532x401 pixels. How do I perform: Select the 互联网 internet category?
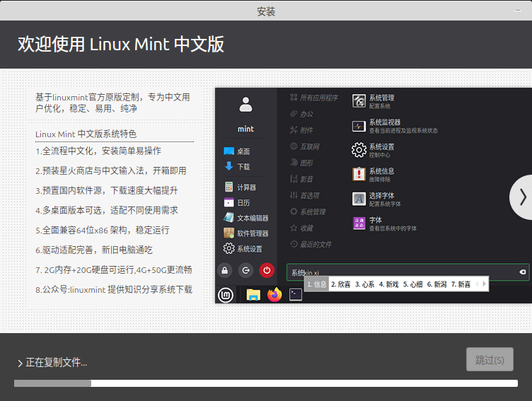(305, 146)
